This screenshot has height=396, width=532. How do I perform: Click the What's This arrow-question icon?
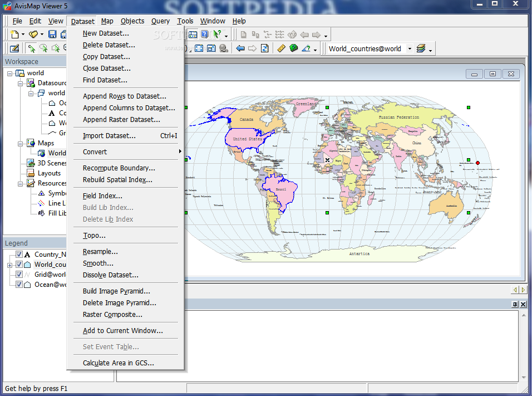(217, 34)
